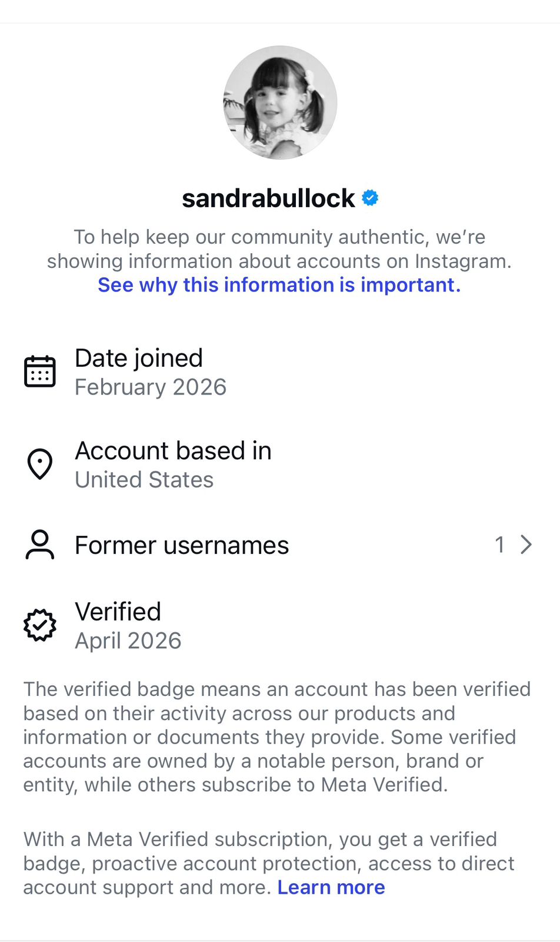Expand Former usernames using the chevron arrow
This screenshot has height=942, width=560.
526,545
